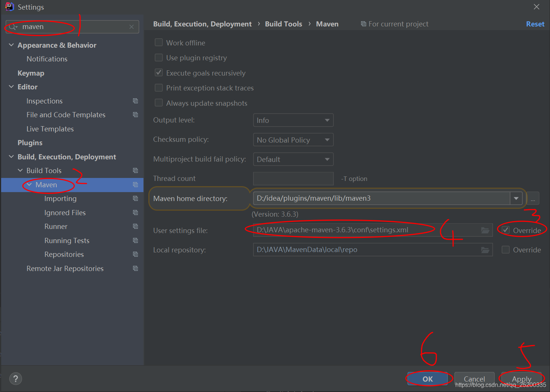Click the Maven home directory text field

382,198
